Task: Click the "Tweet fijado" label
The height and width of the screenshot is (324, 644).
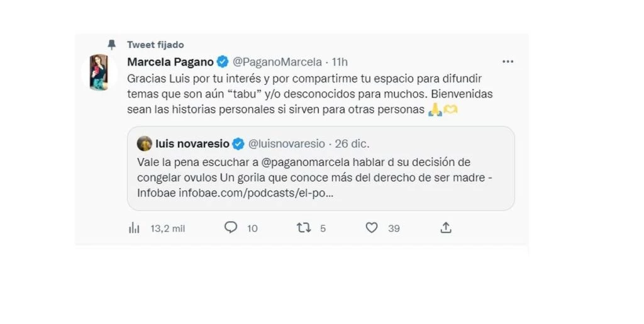Action: click(155, 45)
